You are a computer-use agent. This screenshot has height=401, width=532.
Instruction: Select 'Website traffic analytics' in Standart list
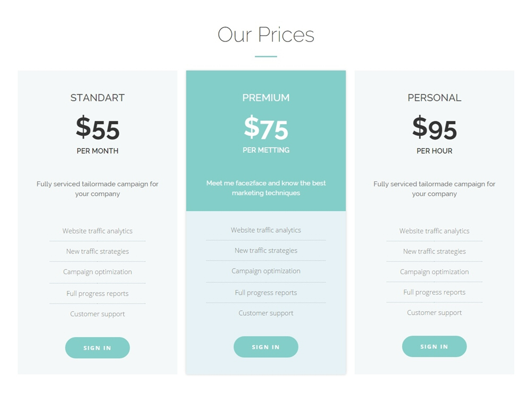point(97,231)
